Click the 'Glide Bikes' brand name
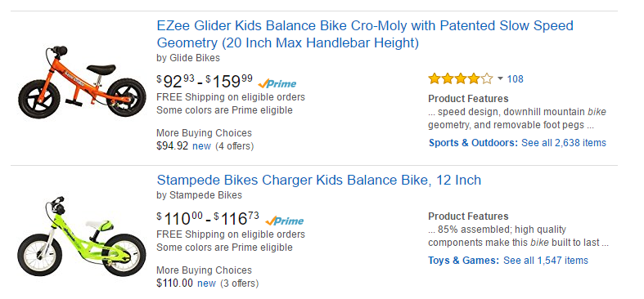This screenshot has width=644, height=299. [194, 58]
